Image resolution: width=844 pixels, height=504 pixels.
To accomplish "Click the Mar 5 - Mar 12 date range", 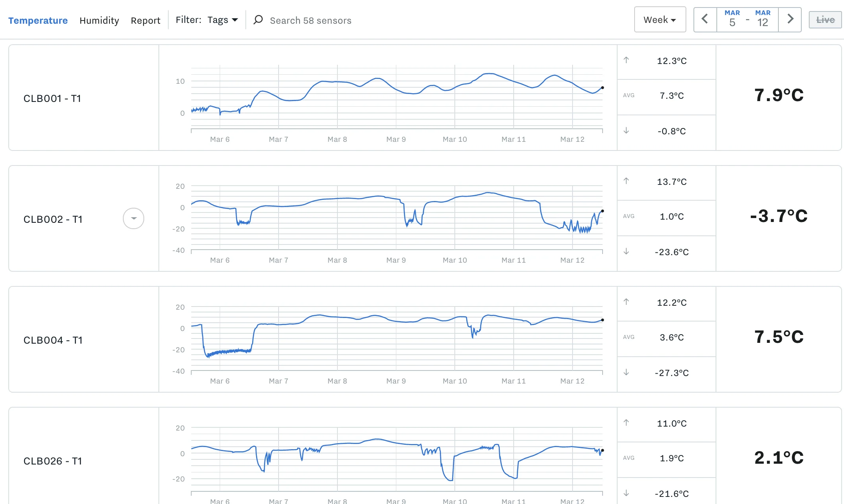I will (x=747, y=19).
